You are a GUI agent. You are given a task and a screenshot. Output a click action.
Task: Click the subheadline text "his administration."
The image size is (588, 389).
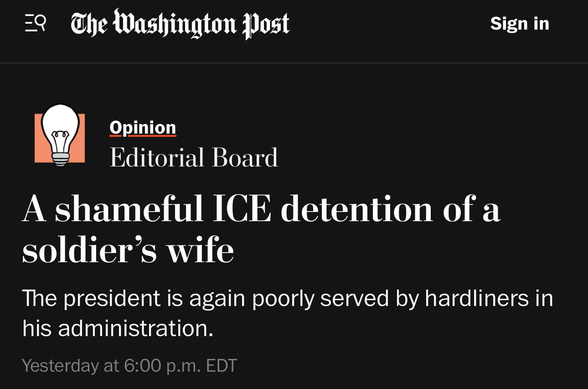click(118, 328)
